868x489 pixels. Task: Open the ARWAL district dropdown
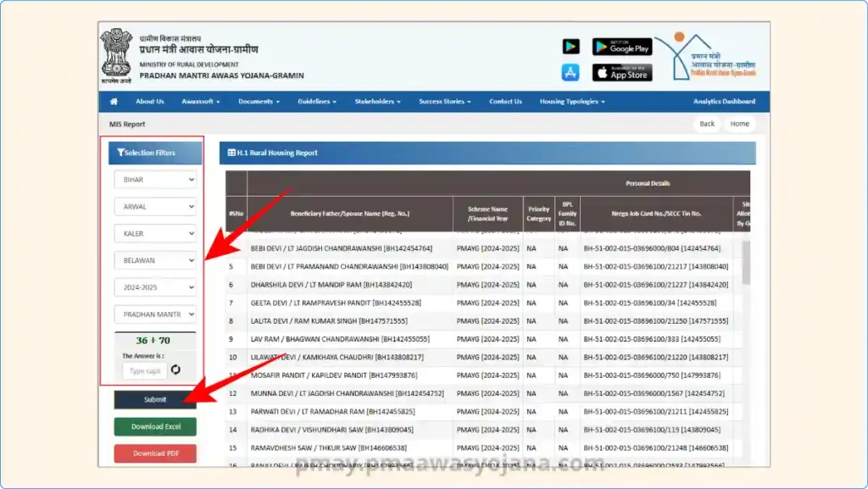pos(155,207)
